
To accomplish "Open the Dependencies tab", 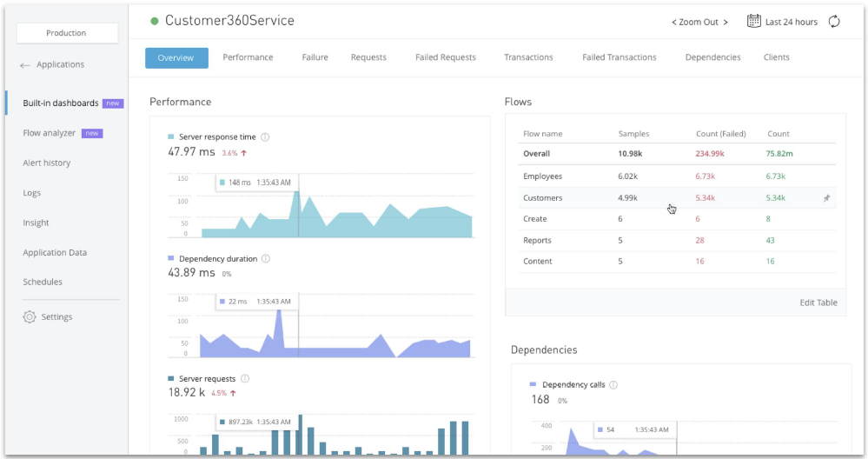I will click(x=712, y=57).
